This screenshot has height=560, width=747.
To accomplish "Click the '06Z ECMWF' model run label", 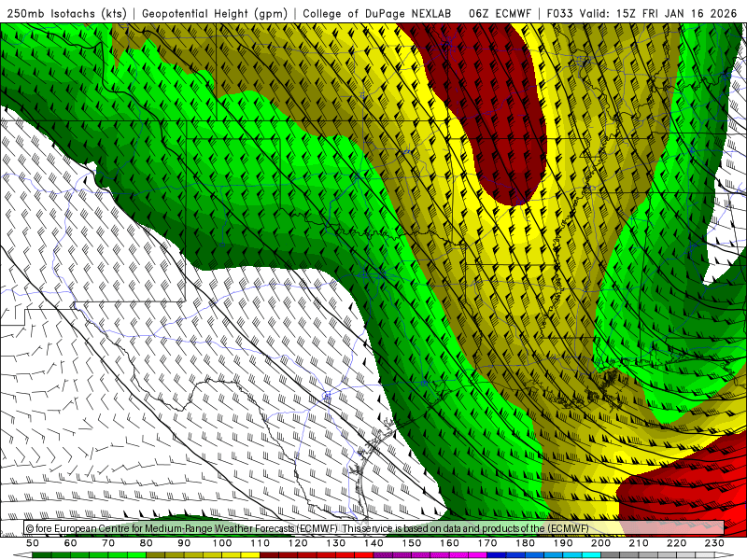I will click(500, 13).
